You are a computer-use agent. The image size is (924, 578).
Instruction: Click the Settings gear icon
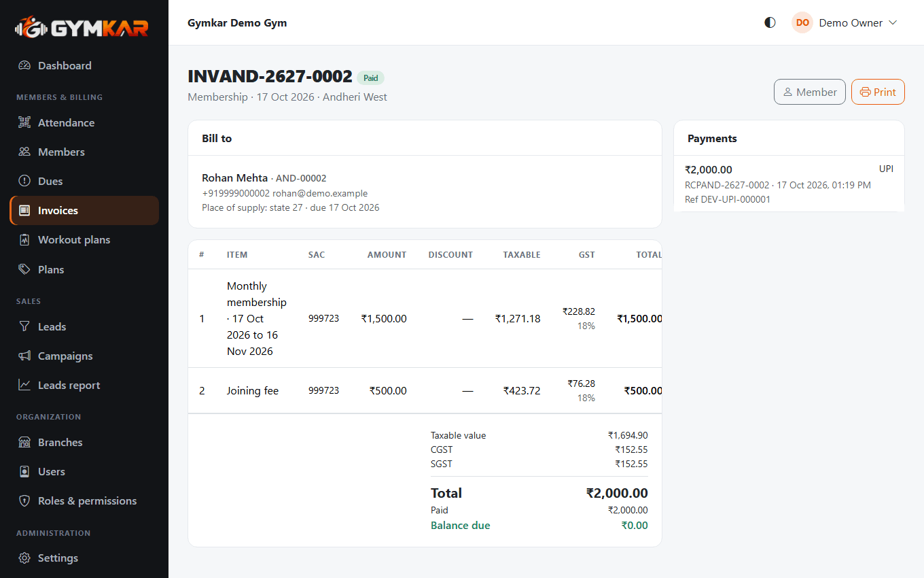tap(24, 558)
